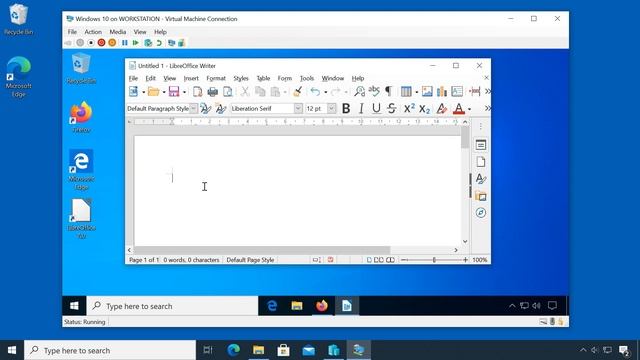640x360 pixels.
Task: Select single-page view in status bar
Action: 369,260
